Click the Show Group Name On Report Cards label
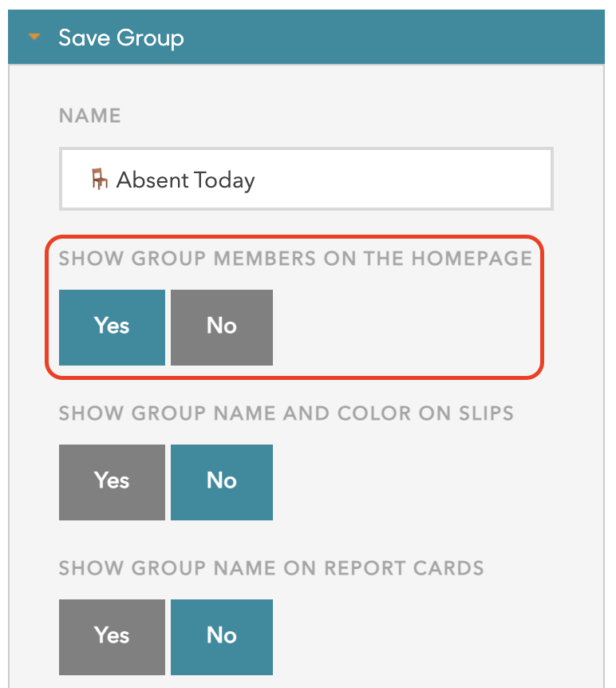 (271, 568)
